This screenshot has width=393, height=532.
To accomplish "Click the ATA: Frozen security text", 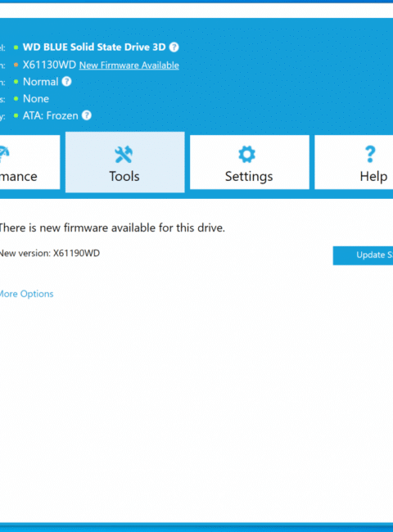I will pos(51,115).
